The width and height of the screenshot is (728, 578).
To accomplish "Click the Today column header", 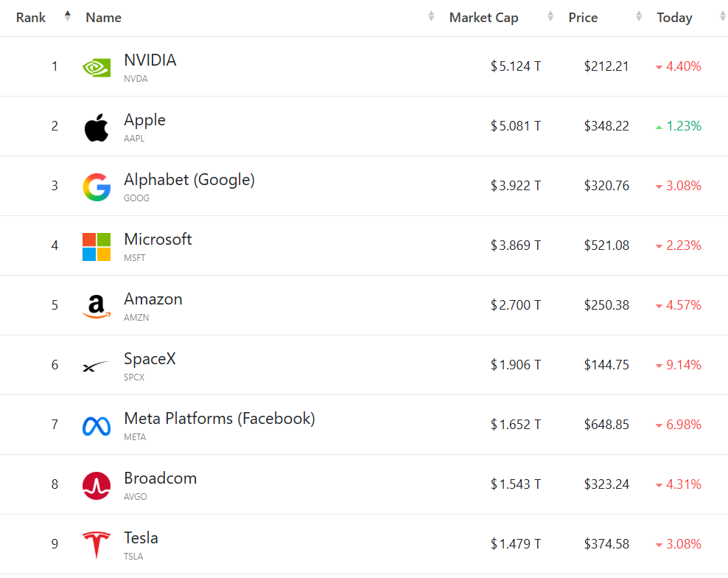I will click(674, 18).
